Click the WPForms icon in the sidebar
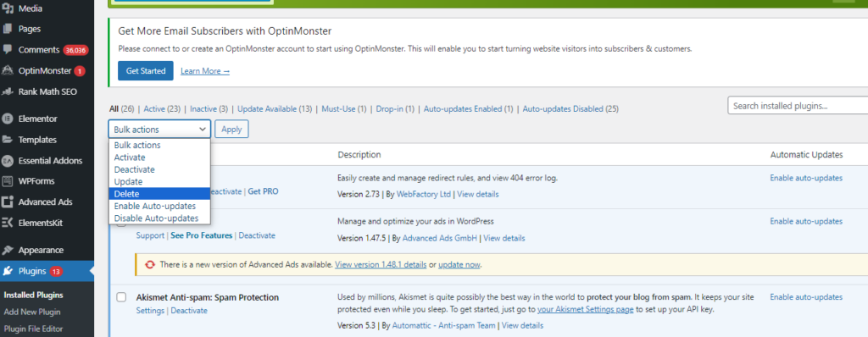Viewport: 868px width, 337px height. pyautogui.click(x=8, y=181)
